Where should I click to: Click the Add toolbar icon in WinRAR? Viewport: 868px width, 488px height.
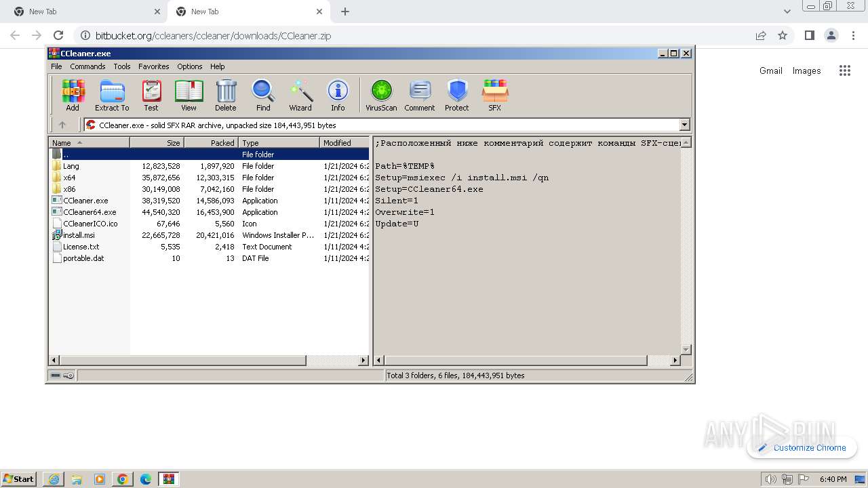73,96
